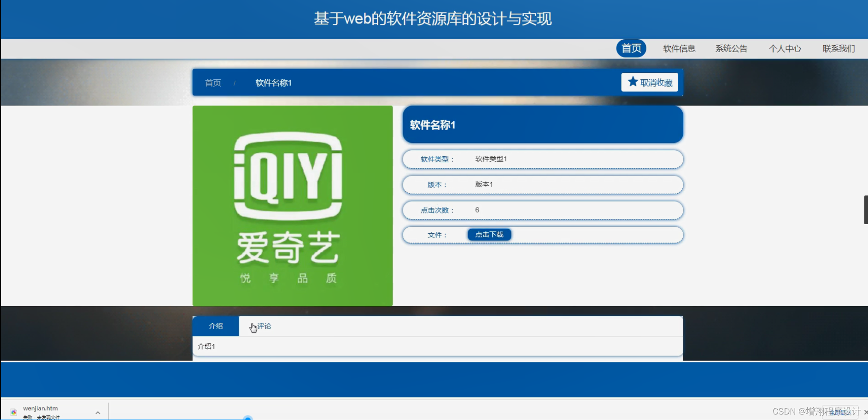Screen dimensions: 868x420
Task: Select 首页 in the navigation bar
Action: (632, 48)
